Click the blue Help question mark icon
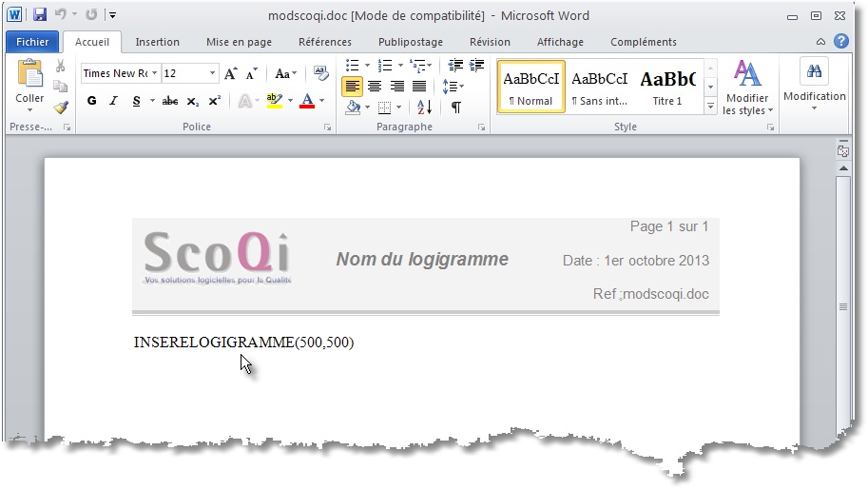 coord(841,41)
